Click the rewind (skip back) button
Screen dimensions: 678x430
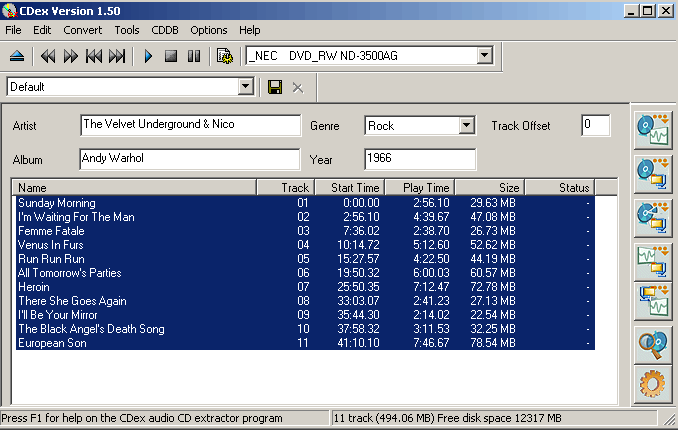(48, 56)
